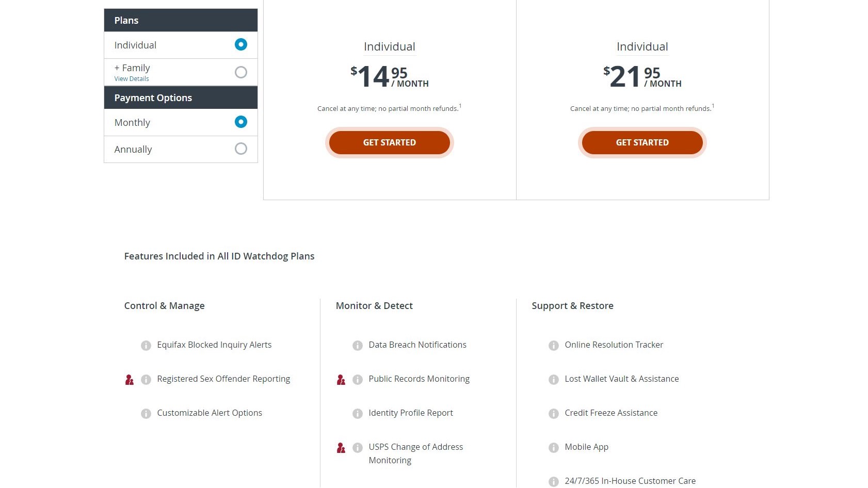Click info icon beside Lost Wallet Vault & Assistance

click(x=554, y=380)
